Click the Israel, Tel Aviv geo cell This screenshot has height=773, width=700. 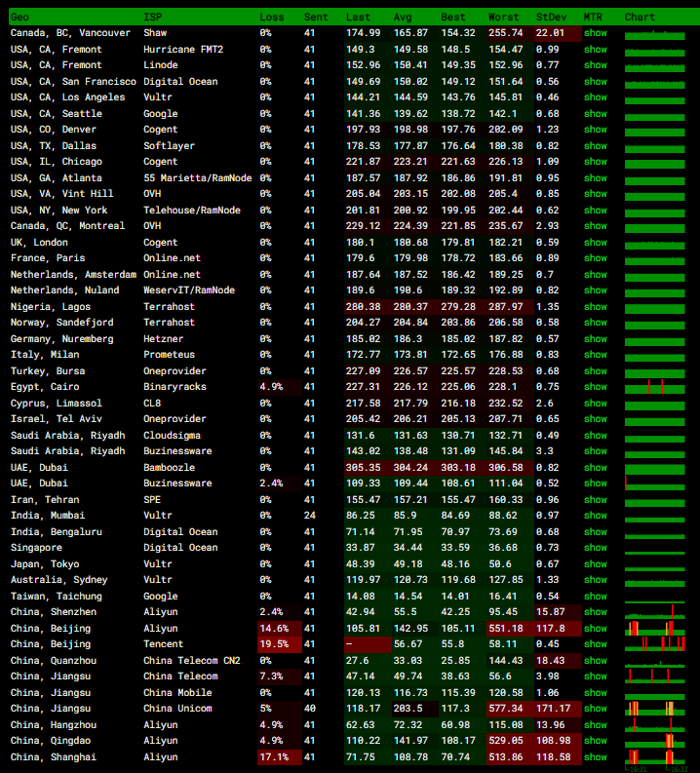(x=57, y=419)
